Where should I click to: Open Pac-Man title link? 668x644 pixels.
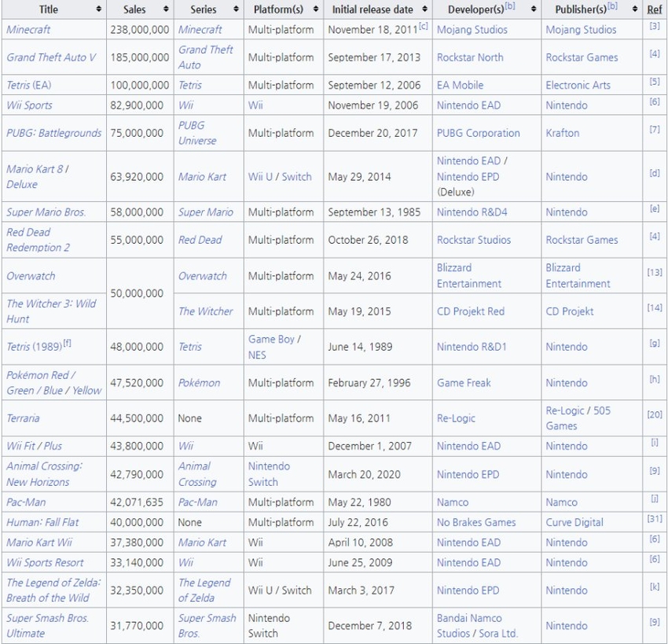tap(26, 502)
